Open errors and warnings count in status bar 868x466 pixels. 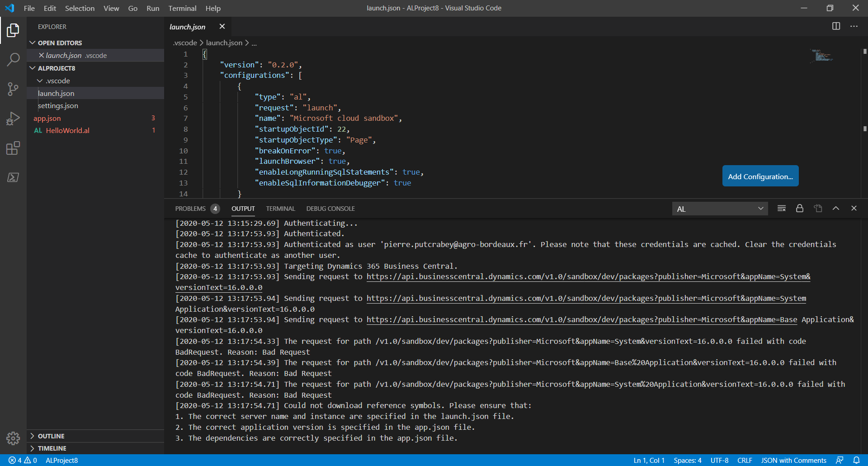pos(23,460)
